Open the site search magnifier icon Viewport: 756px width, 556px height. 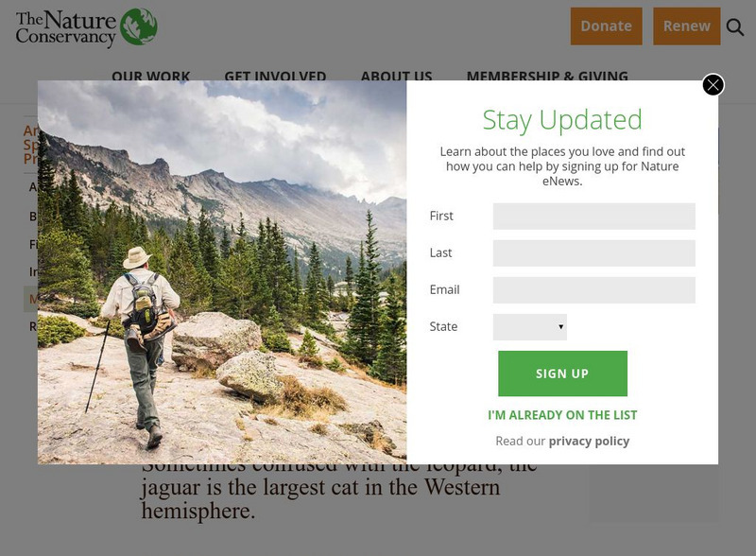pyautogui.click(x=735, y=27)
